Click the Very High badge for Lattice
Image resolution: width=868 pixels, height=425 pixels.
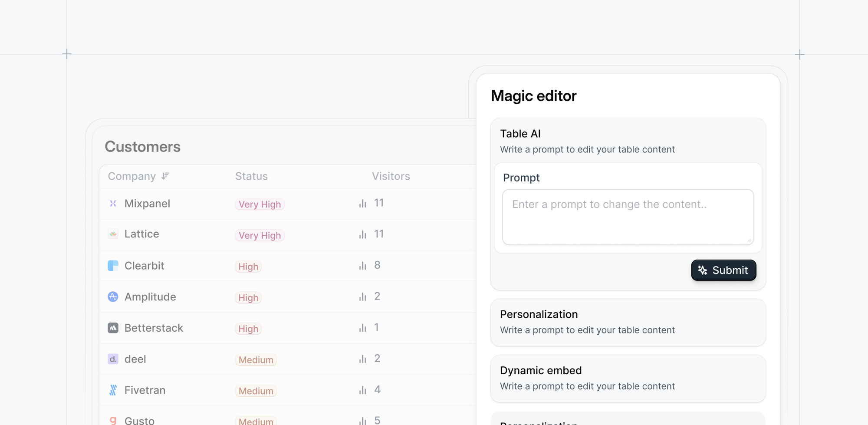[260, 235]
